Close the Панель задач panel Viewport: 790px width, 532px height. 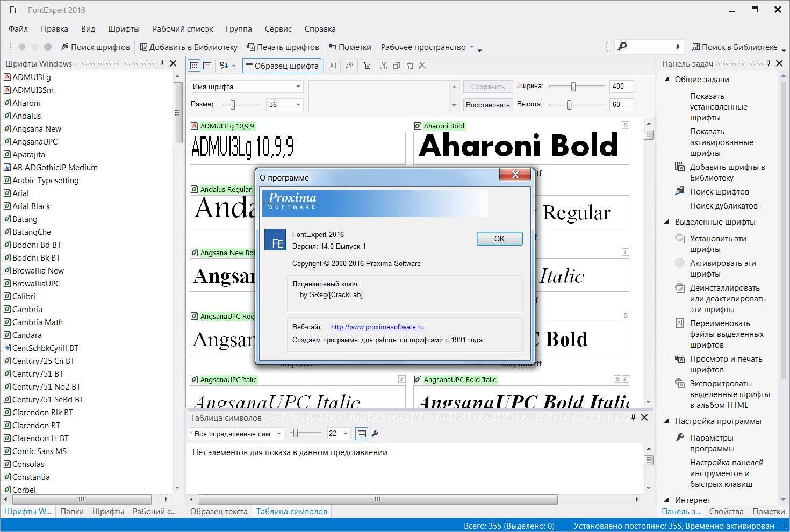coord(780,63)
